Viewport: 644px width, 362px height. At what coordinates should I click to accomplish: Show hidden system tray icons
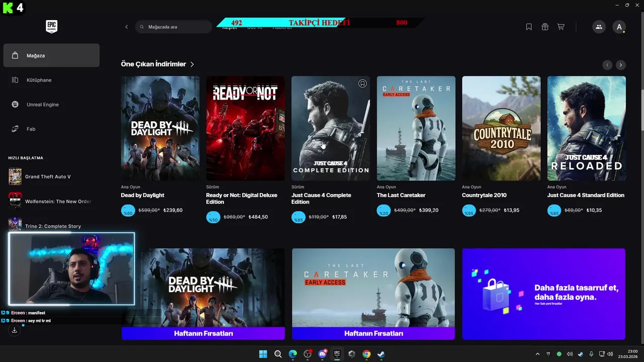(537, 354)
